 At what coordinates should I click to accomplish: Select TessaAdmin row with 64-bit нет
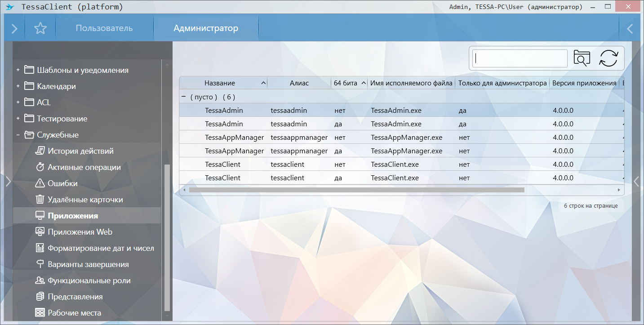pyautogui.click(x=402, y=110)
